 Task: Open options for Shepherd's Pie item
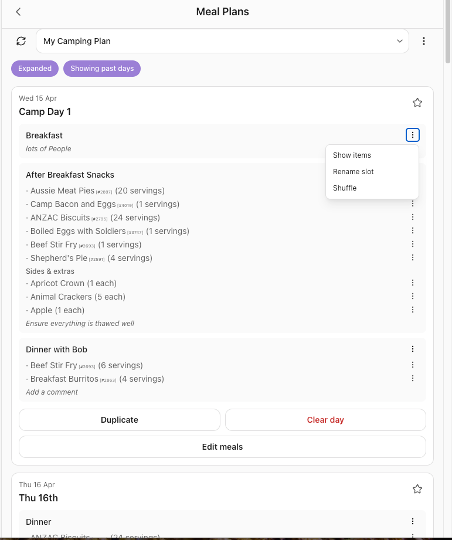tap(412, 257)
